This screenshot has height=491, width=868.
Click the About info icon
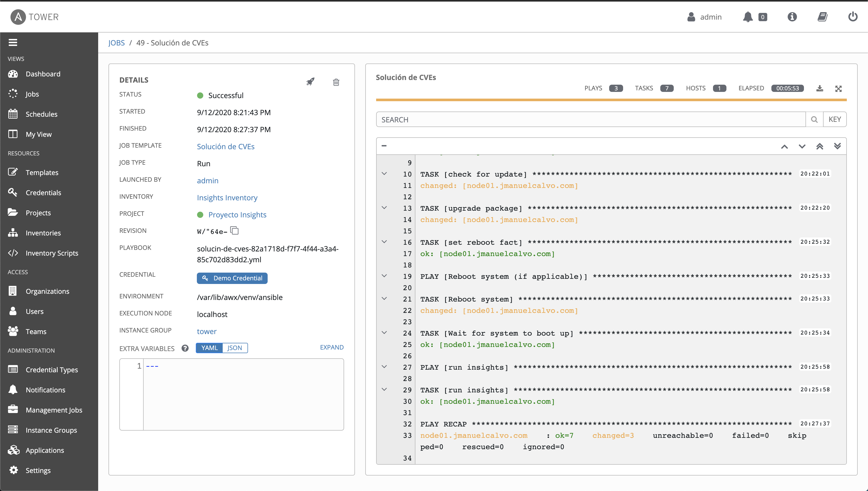(x=792, y=17)
